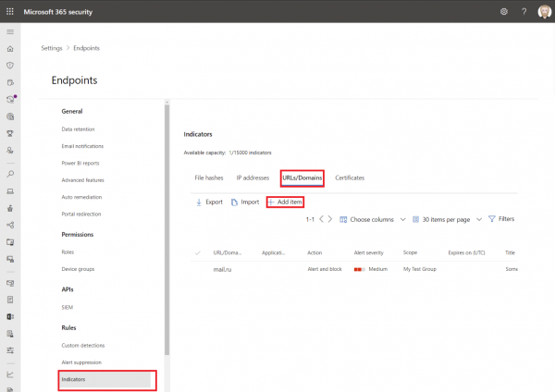Go to next page arrow
The width and height of the screenshot is (555, 392).
click(330, 219)
